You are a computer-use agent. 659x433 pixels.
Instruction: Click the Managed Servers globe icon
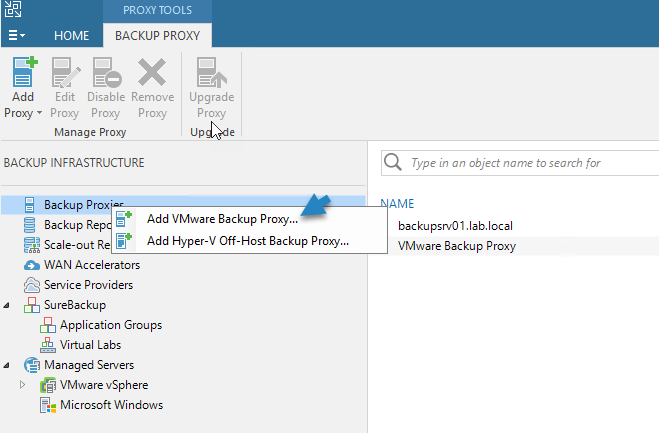click(x=32, y=365)
